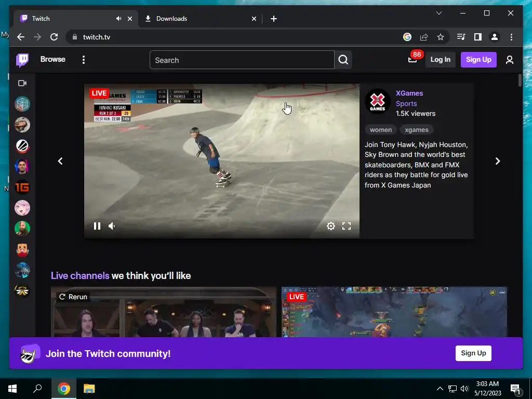
Task: Open the Chrome three-dot menu
Action: (511, 37)
